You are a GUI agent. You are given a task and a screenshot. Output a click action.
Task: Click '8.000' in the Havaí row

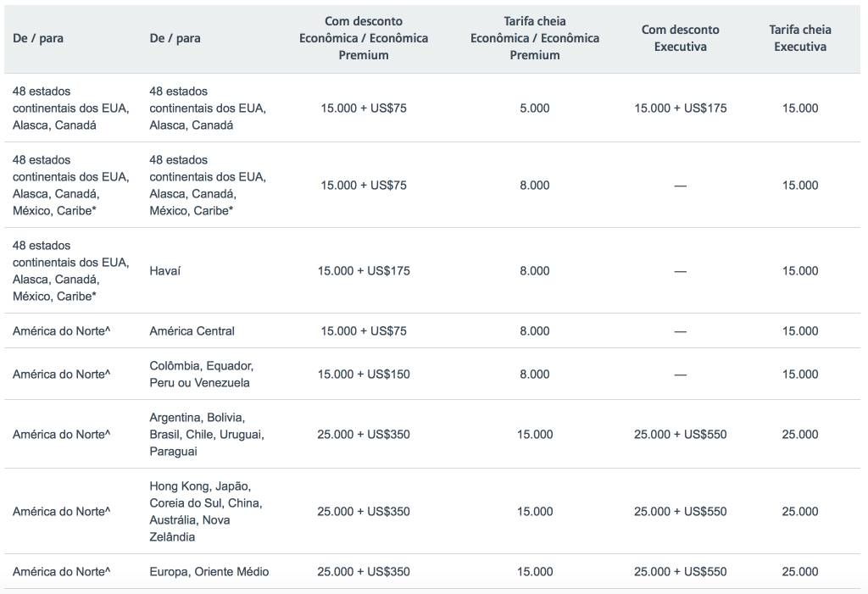pos(534,270)
